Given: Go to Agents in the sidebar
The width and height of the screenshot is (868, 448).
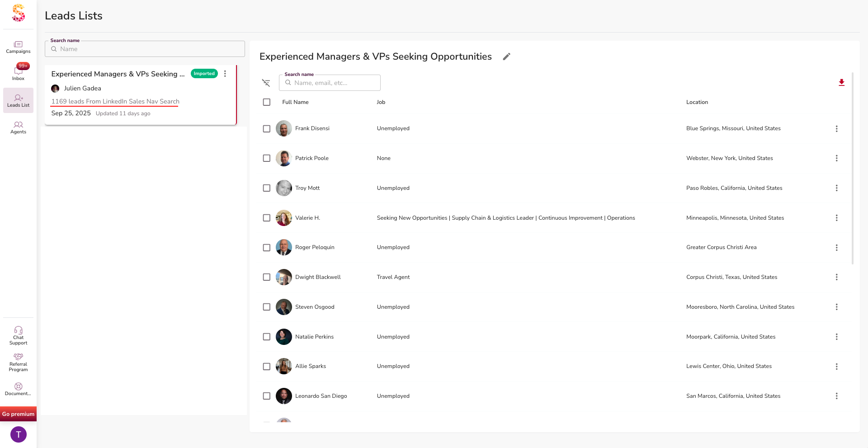Looking at the screenshot, I should click(x=18, y=127).
